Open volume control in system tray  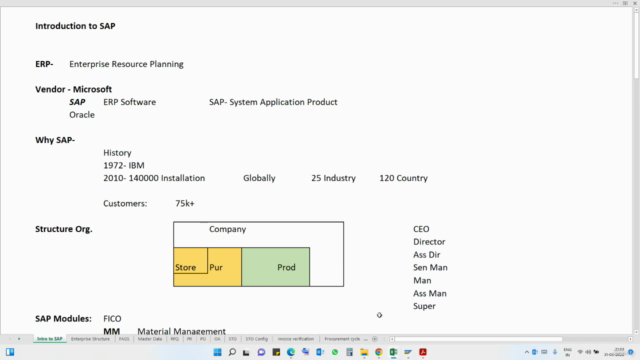point(588,352)
